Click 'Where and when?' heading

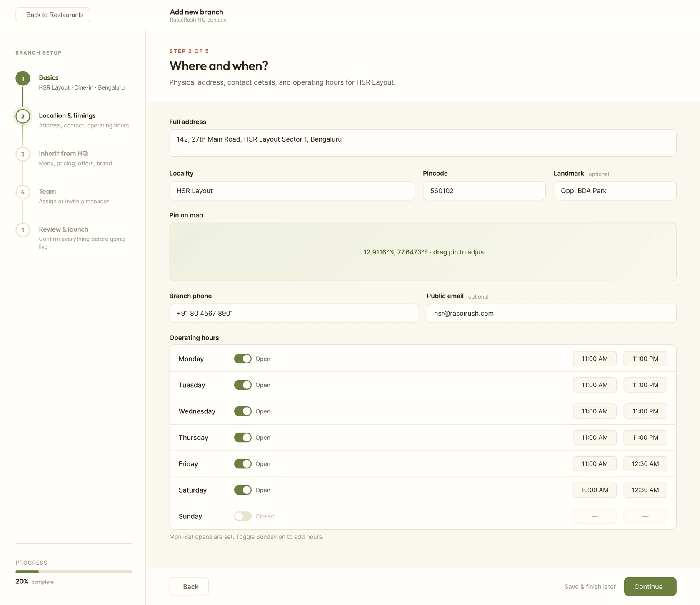pyautogui.click(x=219, y=66)
